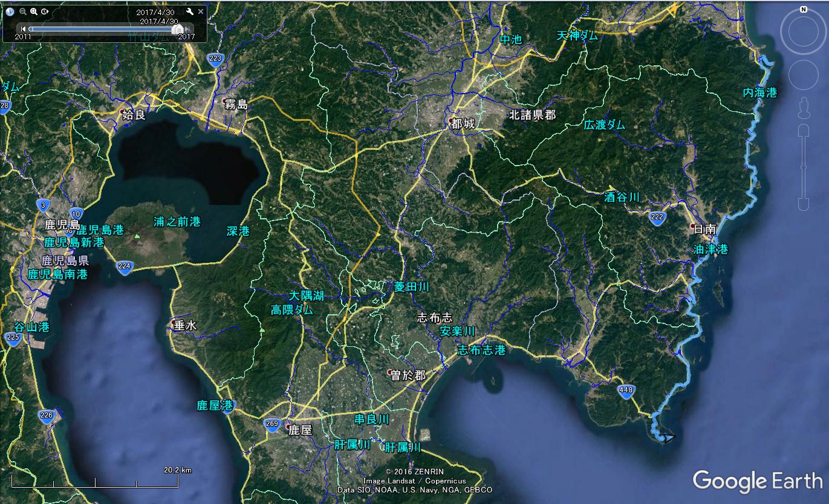Step back to the previous imagery date
This screenshot has height=504, width=829.
(x=24, y=28)
